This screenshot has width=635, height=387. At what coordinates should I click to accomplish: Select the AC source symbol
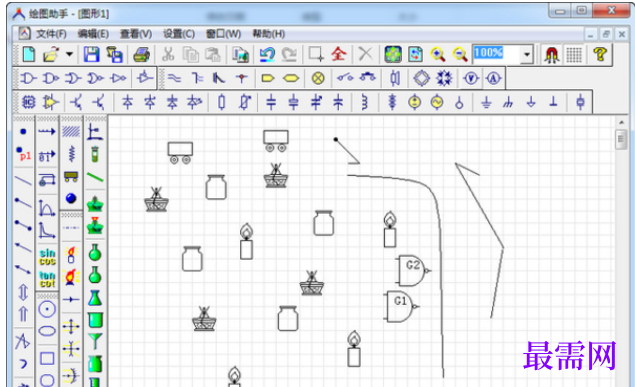point(437,102)
